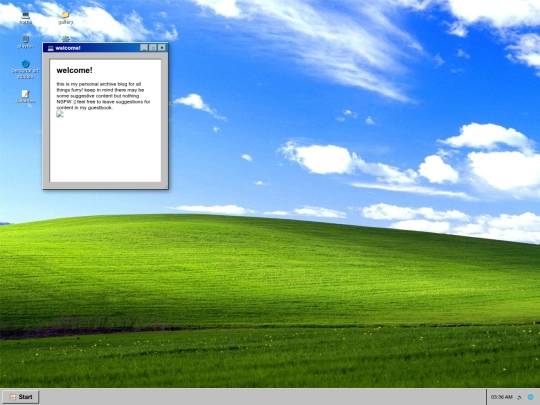Close the welcome! window
The image size is (540, 405).
point(162,48)
